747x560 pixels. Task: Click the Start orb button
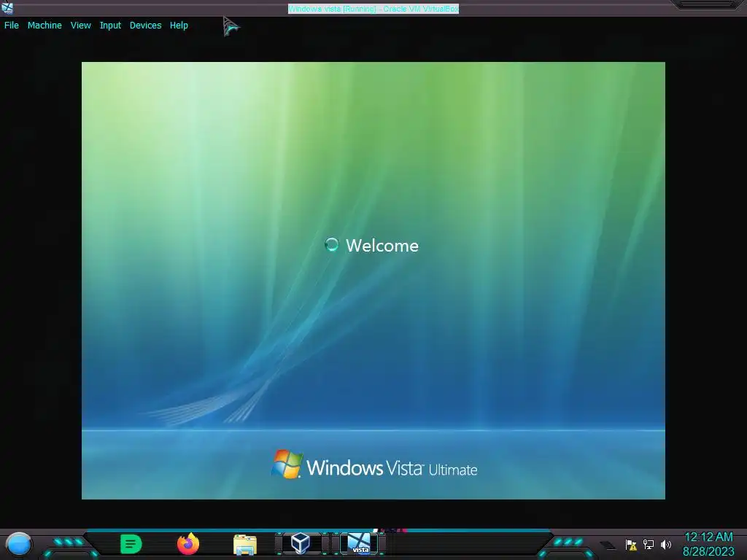[x=18, y=544]
